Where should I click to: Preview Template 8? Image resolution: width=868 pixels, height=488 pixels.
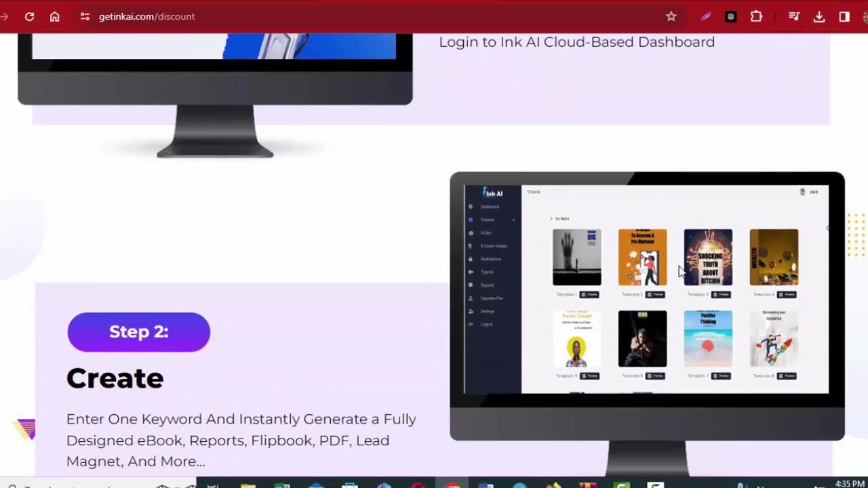[787, 376]
